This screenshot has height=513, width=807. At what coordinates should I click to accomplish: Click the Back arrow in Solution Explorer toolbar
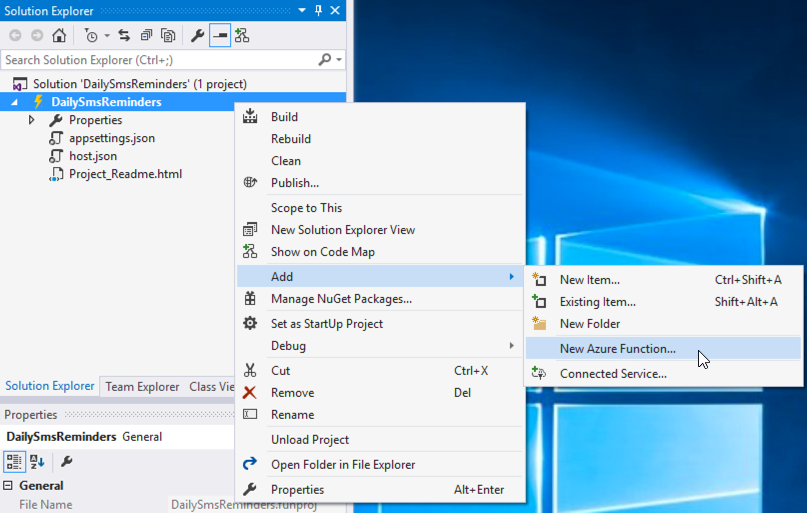[x=15, y=36]
